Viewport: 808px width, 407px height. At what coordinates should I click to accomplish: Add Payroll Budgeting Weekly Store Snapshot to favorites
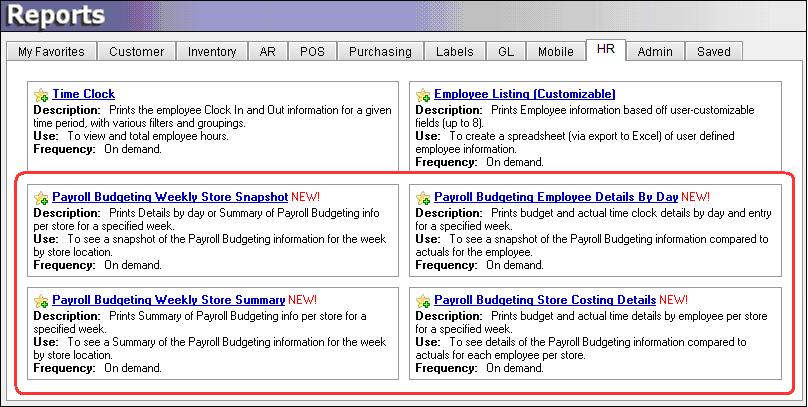pyautogui.click(x=41, y=198)
